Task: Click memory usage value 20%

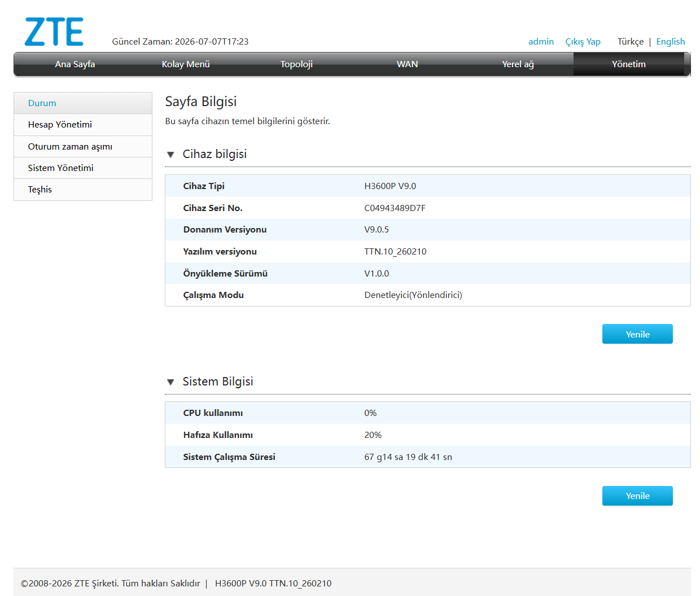Action: pos(373,435)
